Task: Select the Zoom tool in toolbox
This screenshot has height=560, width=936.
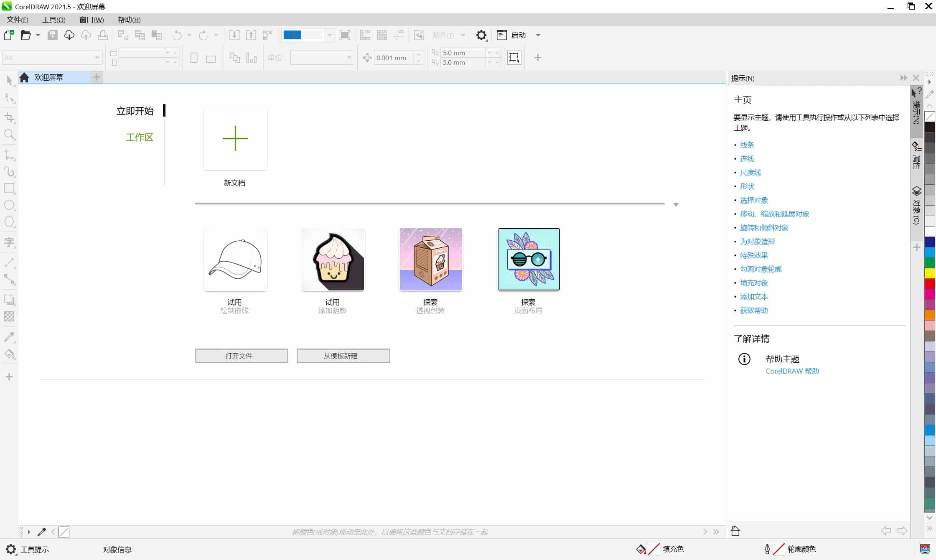Action: coord(9,135)
